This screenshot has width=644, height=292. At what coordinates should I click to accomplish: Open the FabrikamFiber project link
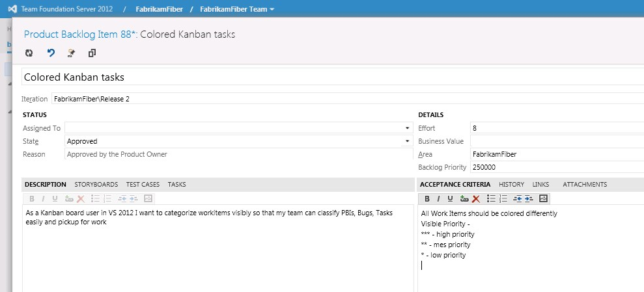159,9
